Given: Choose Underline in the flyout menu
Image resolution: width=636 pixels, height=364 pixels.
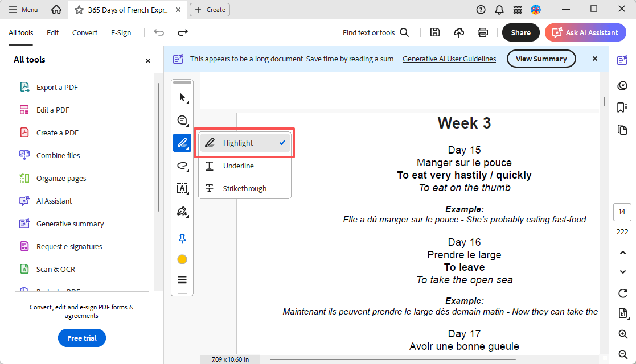Looking at the screenshot, I should [x=245, y=166].
